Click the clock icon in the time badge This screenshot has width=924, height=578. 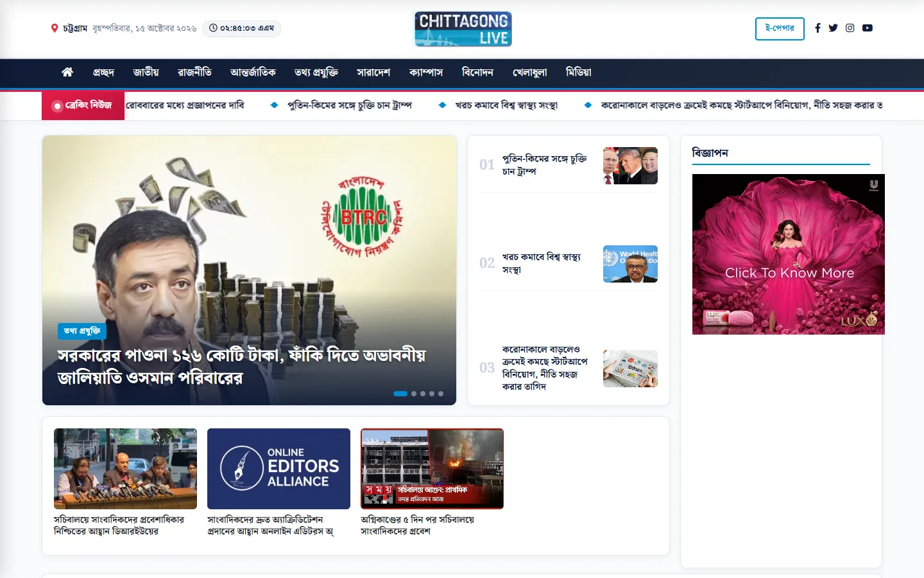[x=213, y=28]
